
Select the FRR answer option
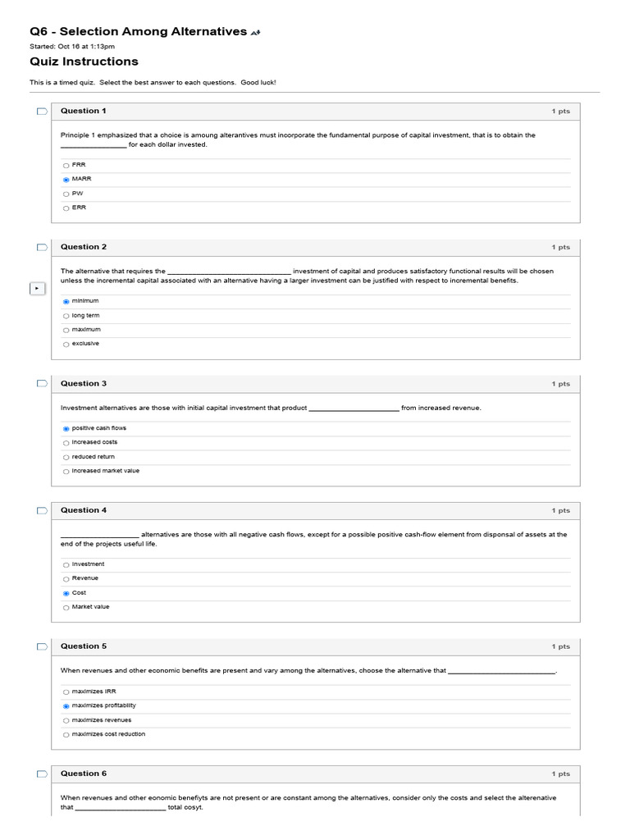coord(66,165)
